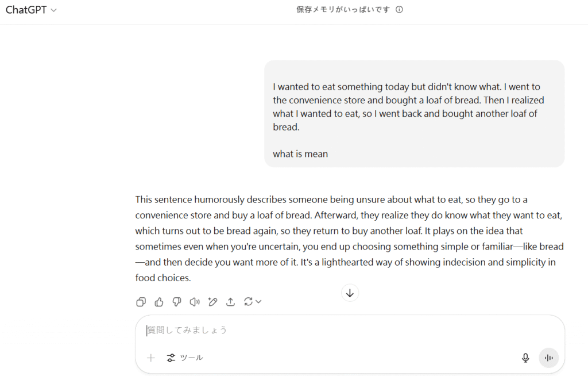Click the assistant response paragraph
This screenshot has width=588, height=376.
point(350,239)
